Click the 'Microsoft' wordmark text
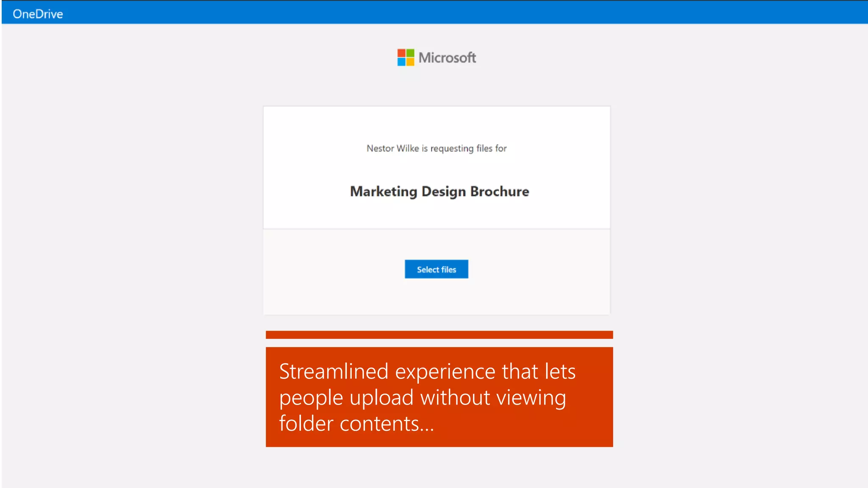 point(447,57)
